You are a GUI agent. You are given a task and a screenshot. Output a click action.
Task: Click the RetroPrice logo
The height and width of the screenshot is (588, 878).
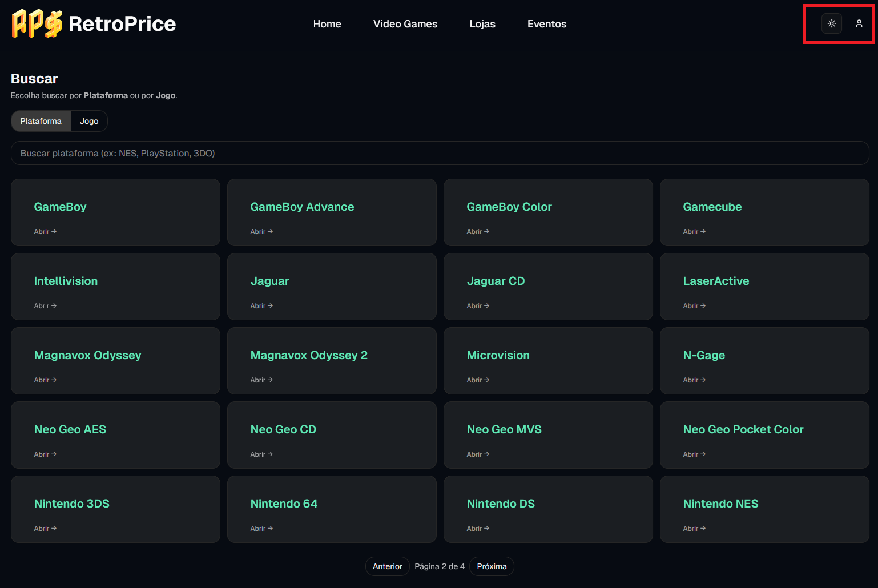coord(94,24)
